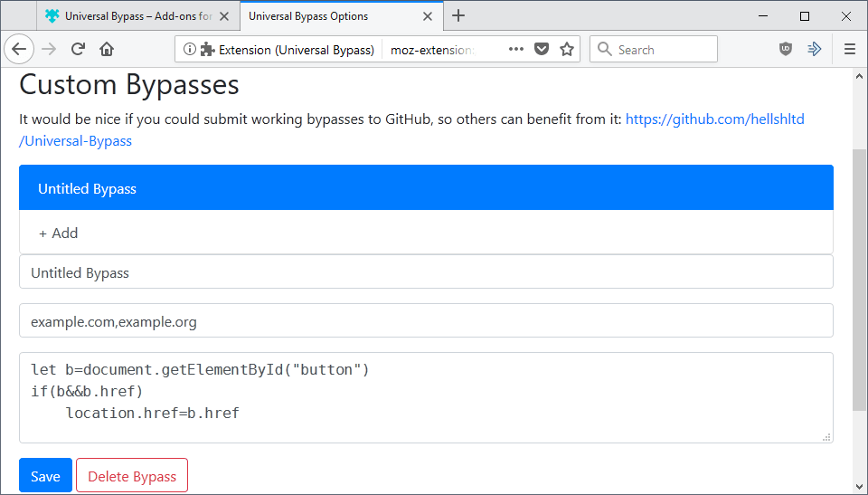Maximize the Firefox window

[x=805, y=16]
